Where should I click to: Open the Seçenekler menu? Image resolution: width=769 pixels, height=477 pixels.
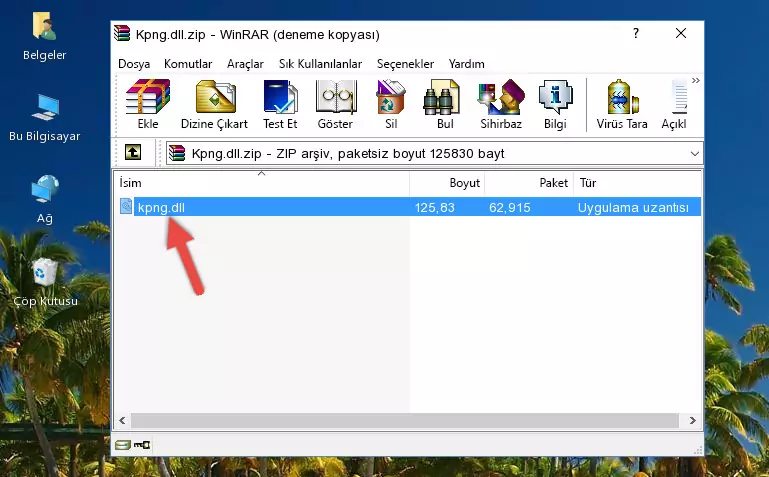(x=405, y=64)
